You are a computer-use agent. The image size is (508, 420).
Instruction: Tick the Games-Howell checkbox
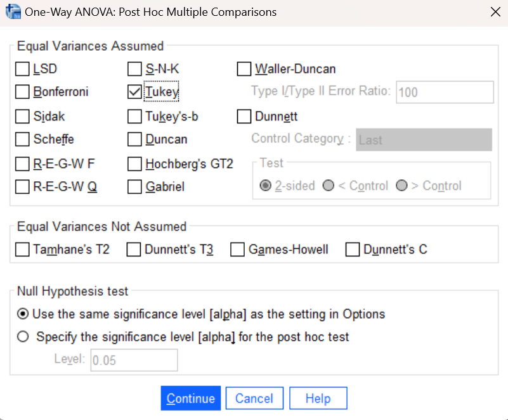(238, 250)
